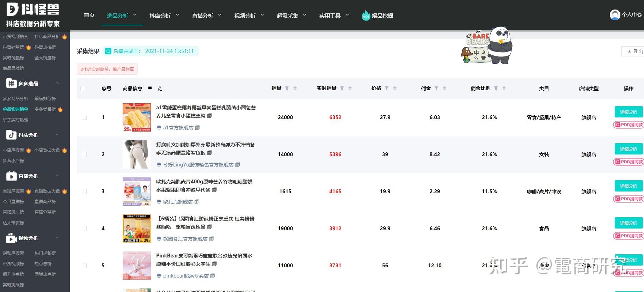Image resolution: width=644 pixels, height=292 pixels.
Task: Expand the 选品分析 top menu
Action: 122,16
